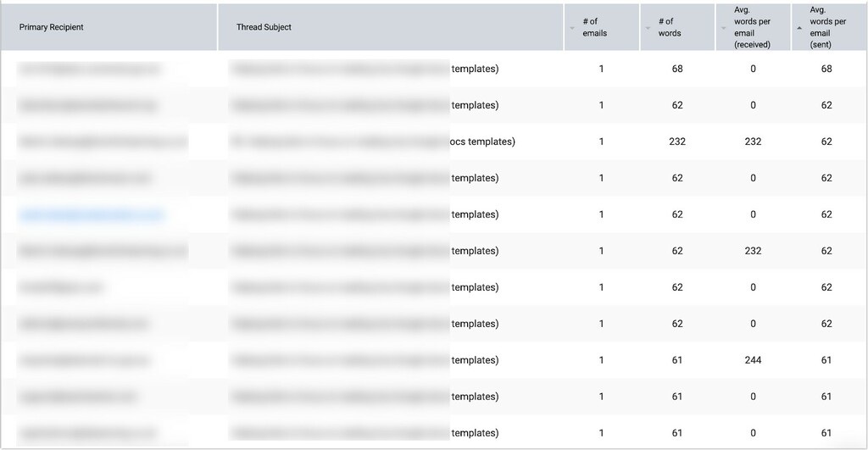Screen dimensions: 868x450
Task: Click the 68 value under '# of words'
Action: 677,69
